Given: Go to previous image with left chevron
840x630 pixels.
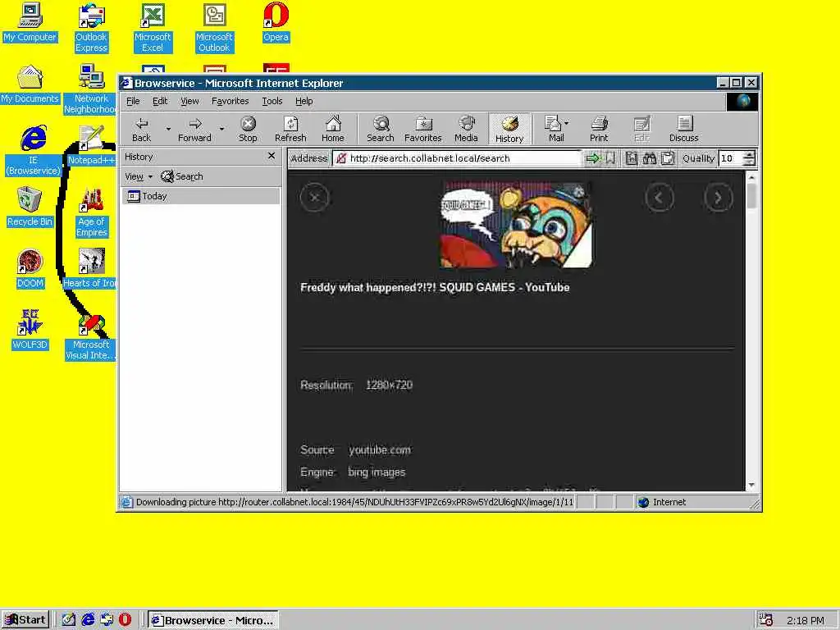Looking at the screenshot, I should [x=659, y=198].
